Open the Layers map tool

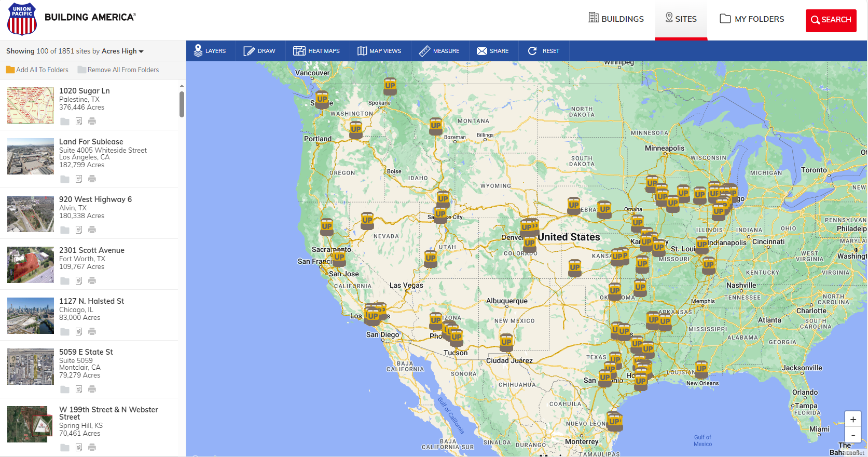(210, 51)
